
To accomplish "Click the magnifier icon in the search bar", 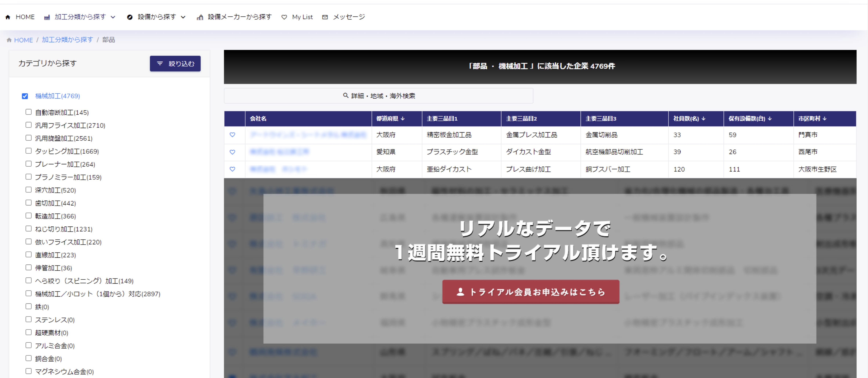I will [345, 96].
